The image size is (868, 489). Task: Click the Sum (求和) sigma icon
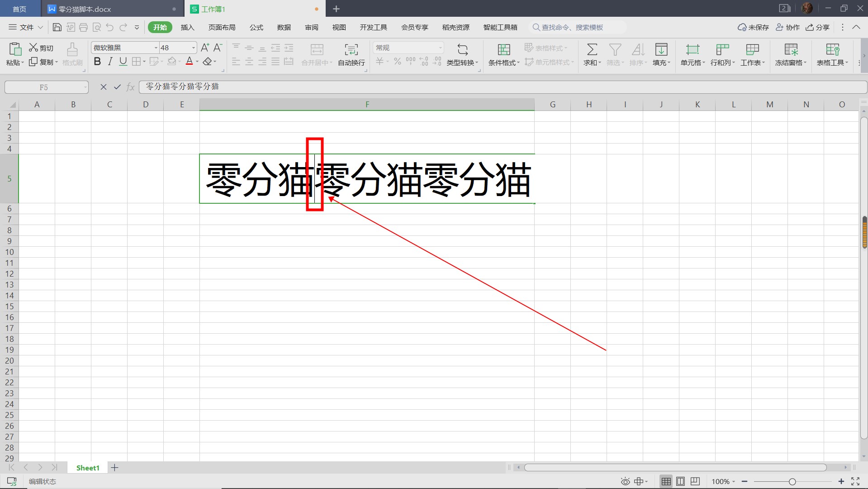tap(592, 49)
